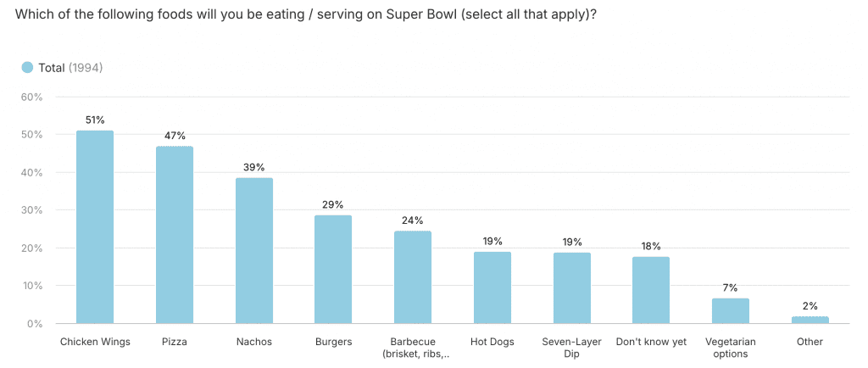Click the Seven-Layer Dip bar

pos(572,288)
